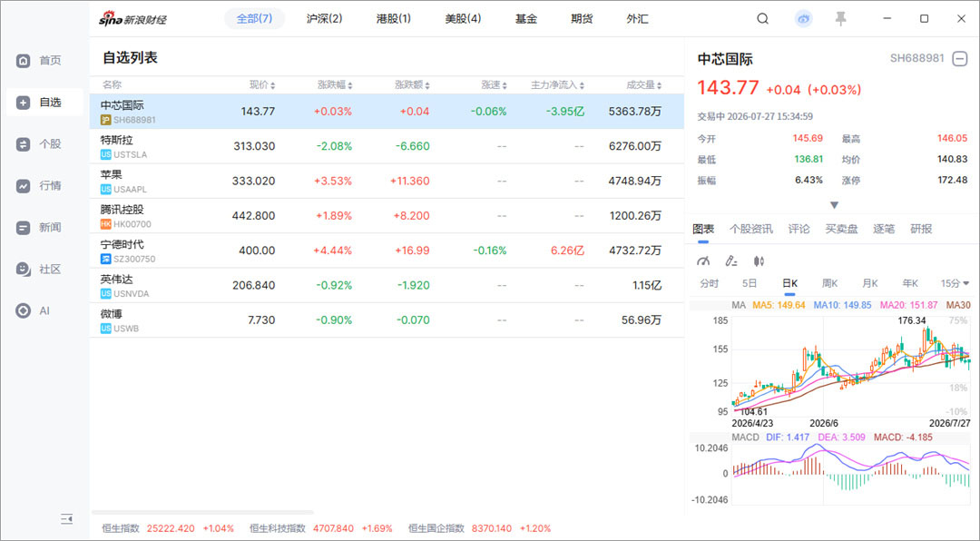Sort list by 涨速 column

tap(494, 85)
